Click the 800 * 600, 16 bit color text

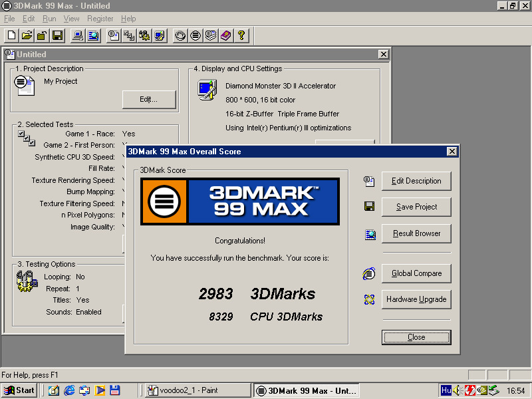[x=260, y=100]
